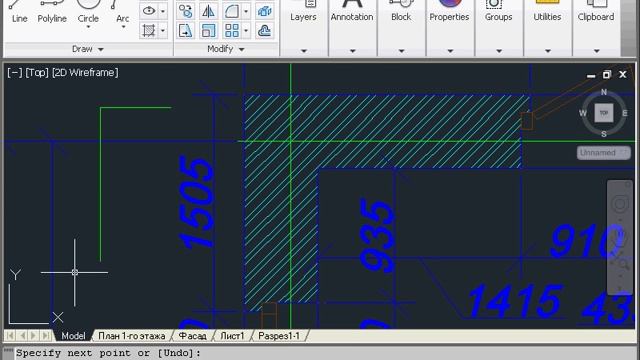
Task: Select the Circle tool
Action: click(88, 12)
